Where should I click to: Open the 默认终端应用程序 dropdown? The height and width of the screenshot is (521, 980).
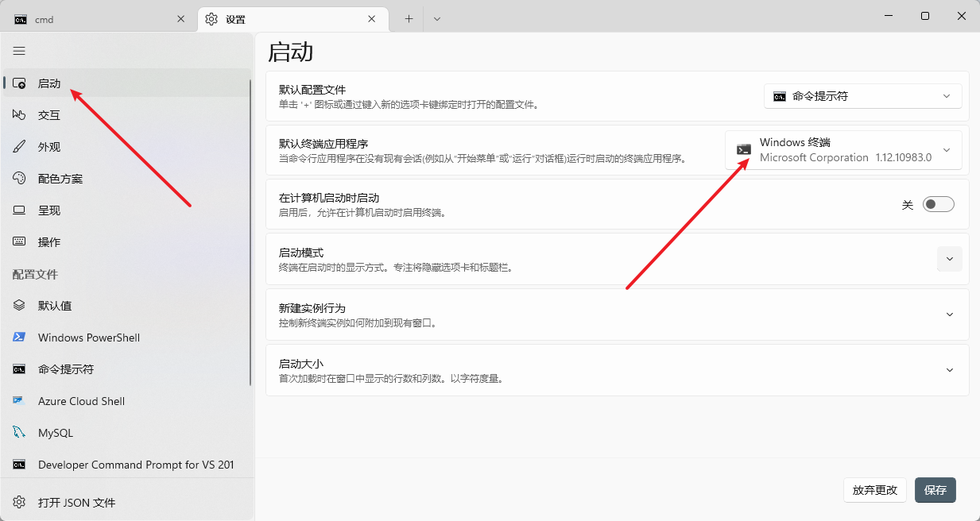(x=843, y=150)
